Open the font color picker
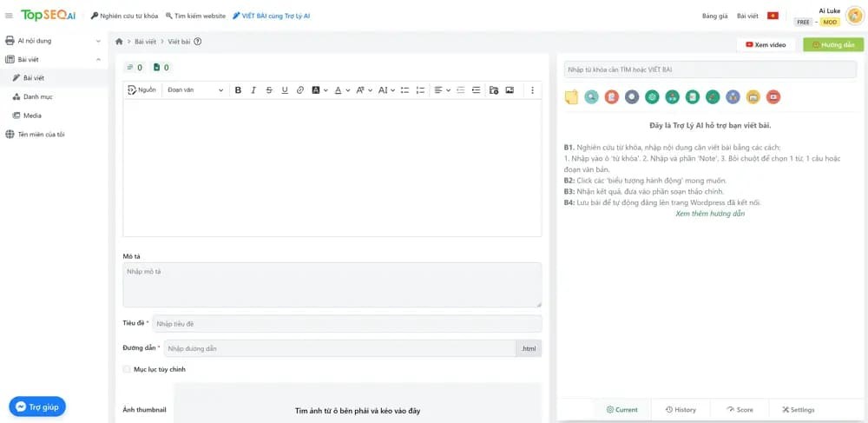This screenshot has height=423, width=868. (x=342, y=89)
